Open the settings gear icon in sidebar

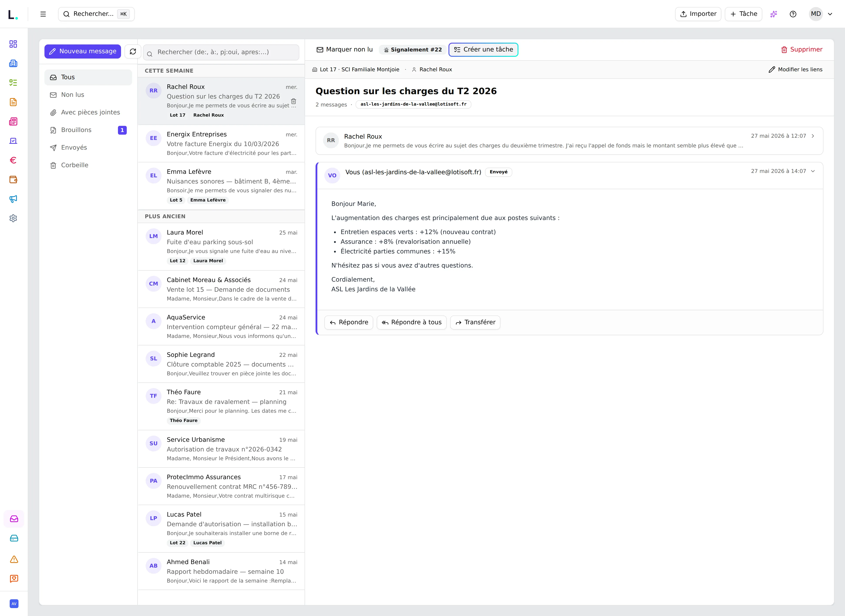click(x=13, y=218)
